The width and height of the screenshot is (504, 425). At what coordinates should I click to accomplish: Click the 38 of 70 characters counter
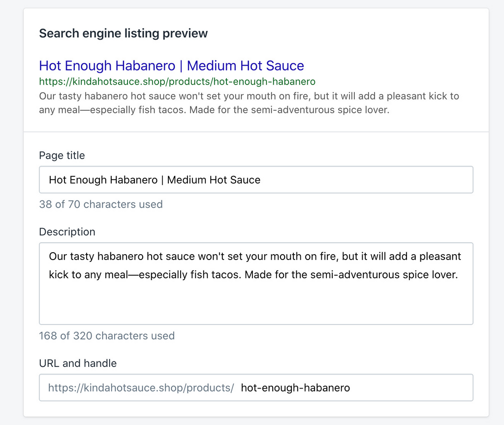click(100, 204)
